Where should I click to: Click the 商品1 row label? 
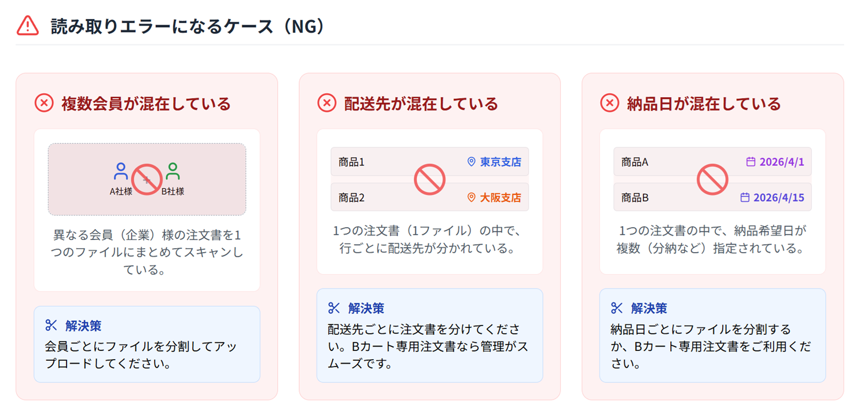352,162
